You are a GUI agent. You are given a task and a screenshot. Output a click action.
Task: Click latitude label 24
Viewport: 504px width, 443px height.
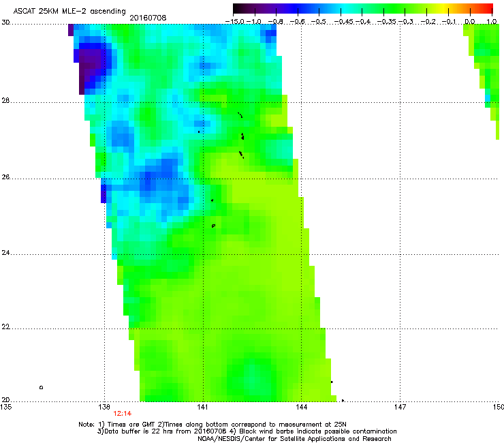[x=5, y=253]
